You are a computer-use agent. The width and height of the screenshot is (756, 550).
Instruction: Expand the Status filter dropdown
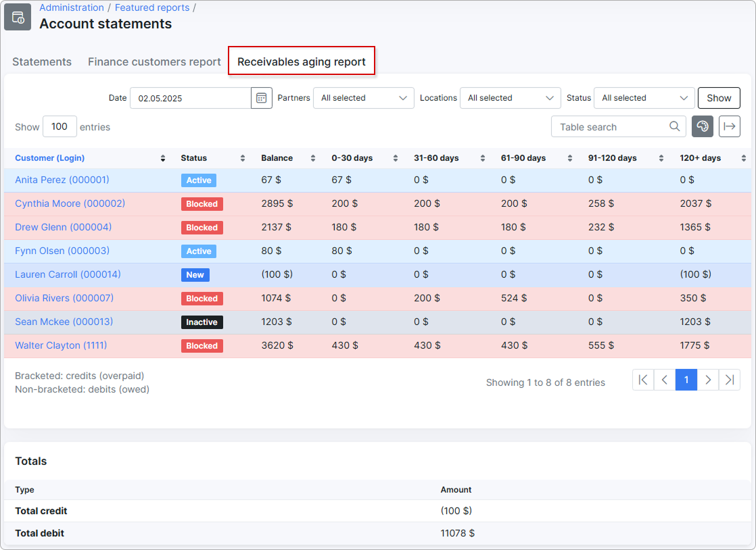coord(644,98)
